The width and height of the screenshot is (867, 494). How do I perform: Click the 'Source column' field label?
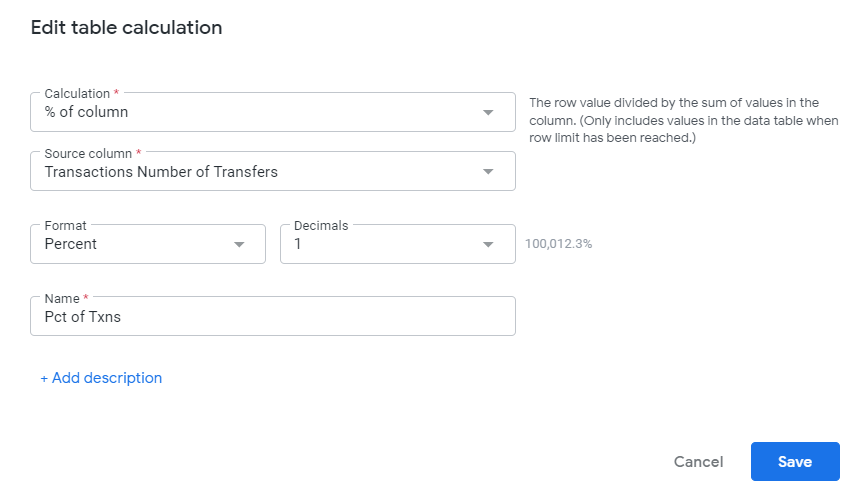(x=88, y=153)
